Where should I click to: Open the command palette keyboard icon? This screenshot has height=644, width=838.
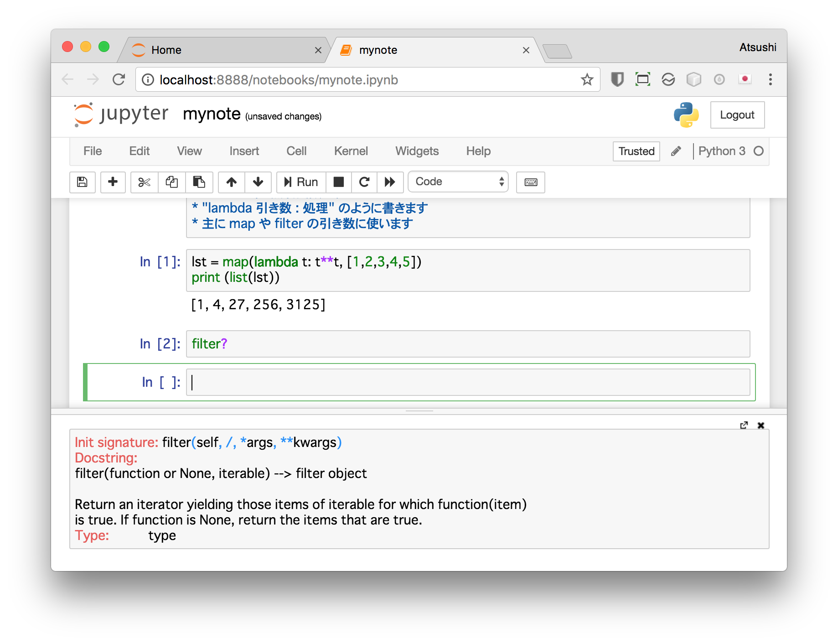[x=531, y=182]
